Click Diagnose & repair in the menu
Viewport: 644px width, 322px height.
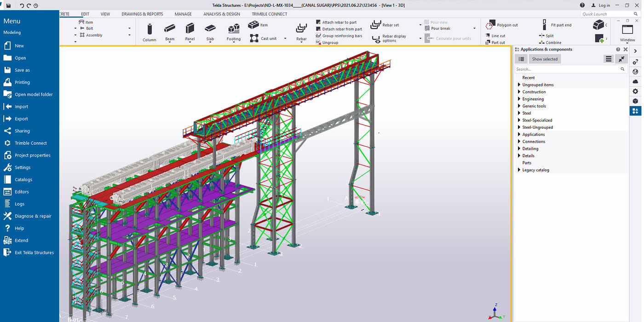tap(33, 216)
